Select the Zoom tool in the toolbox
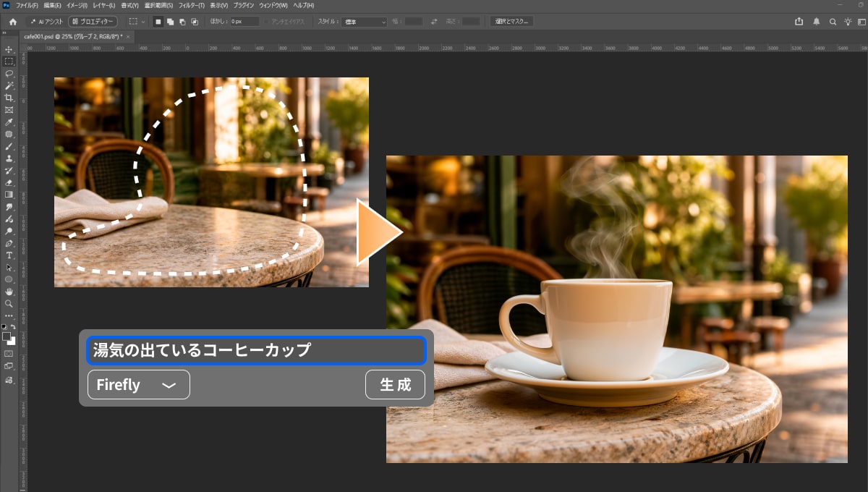The width and height of the screenshot is (868, 492). point(9,303)
